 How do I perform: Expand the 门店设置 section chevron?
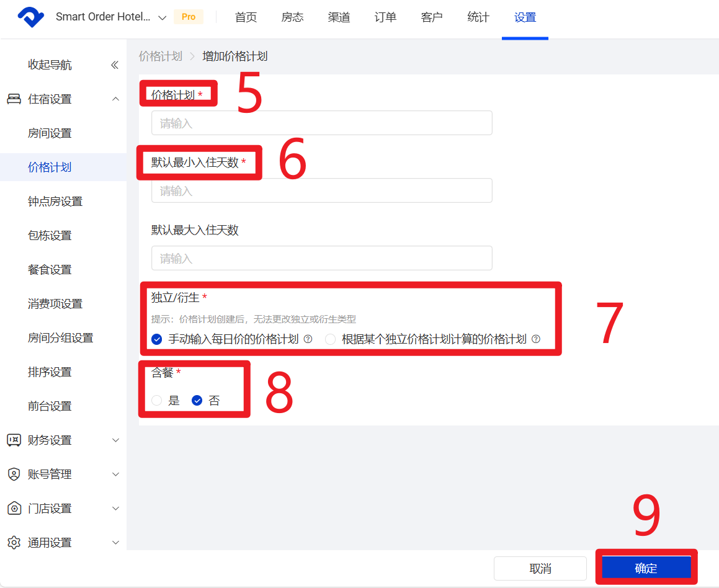tap(115, 509)
